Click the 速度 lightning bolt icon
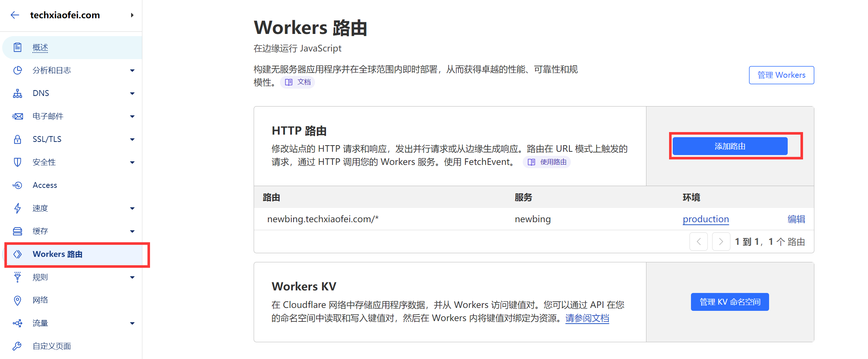Image resolution: width=868 pixels, height=359 pixels. point(18,208)
